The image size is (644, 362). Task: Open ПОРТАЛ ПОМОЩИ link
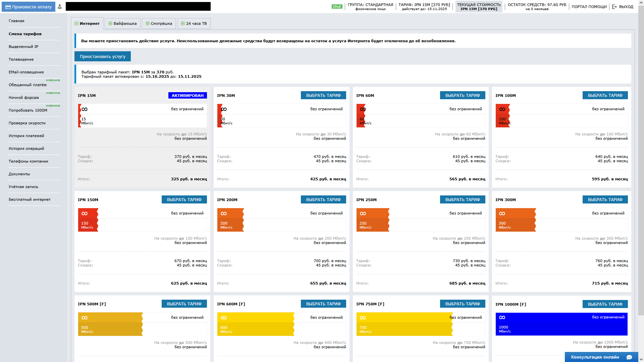click(589, 7)
